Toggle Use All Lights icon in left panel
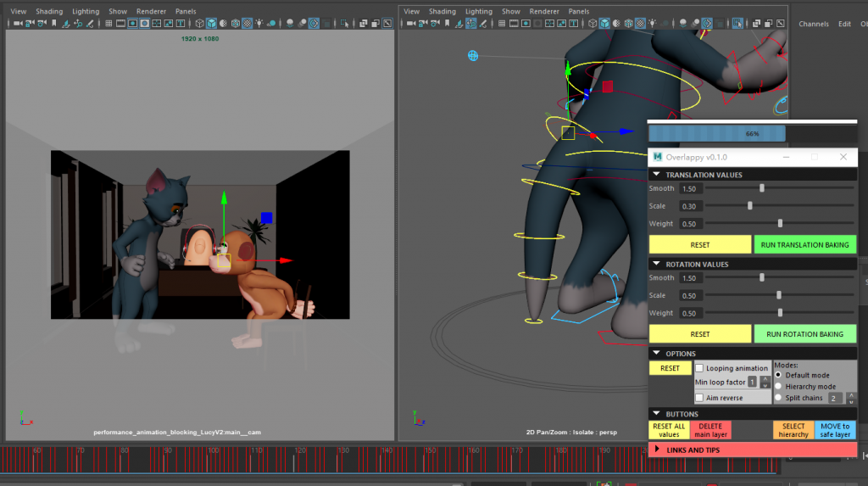Viewport: 868px width, 486px height. (259, 23)
